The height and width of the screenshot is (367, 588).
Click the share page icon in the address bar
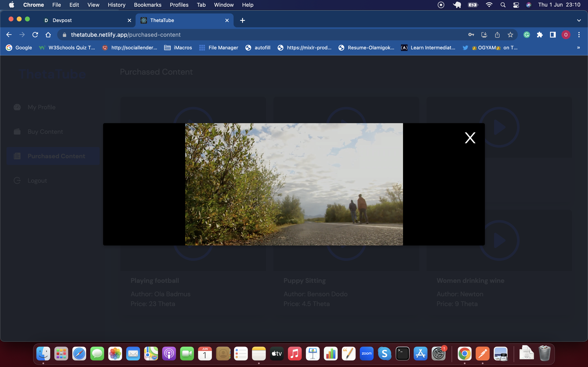[497, 35]
